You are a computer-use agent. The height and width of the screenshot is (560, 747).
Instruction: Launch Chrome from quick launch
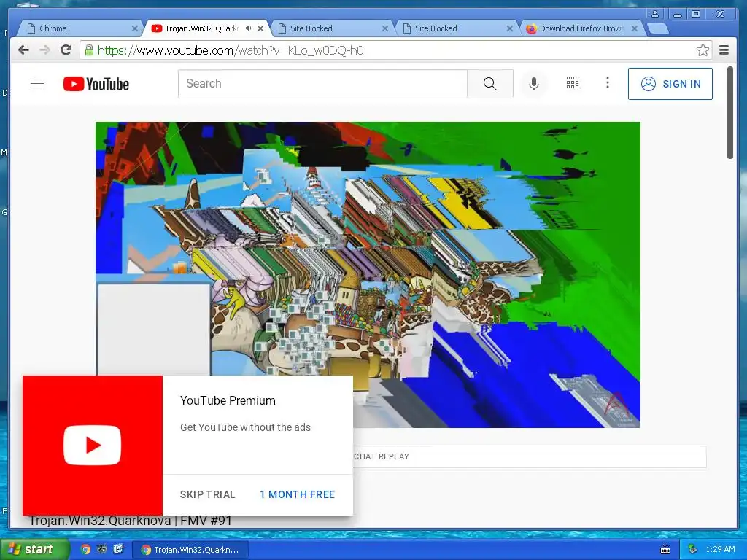[x=85, y=549]
